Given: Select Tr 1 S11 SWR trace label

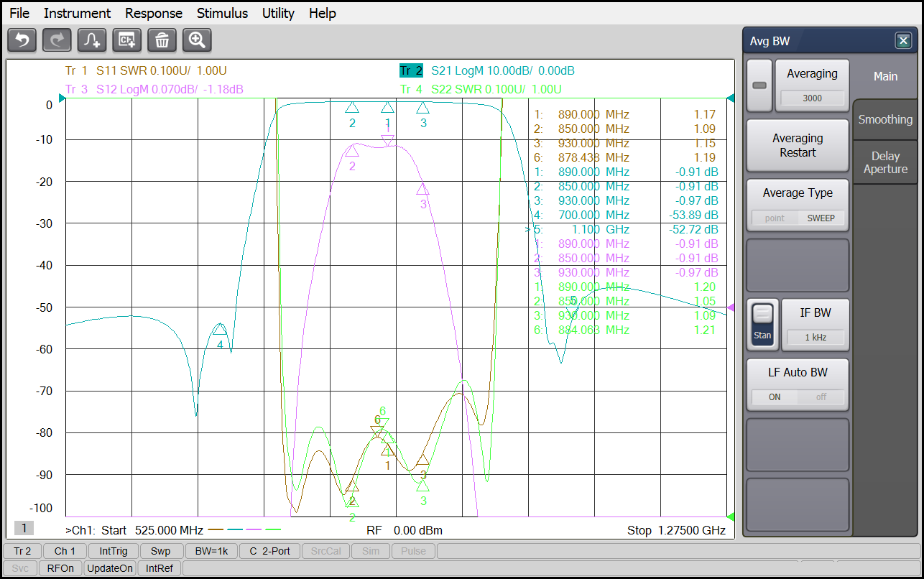Looking at the screenshot, I should [146, 70].
